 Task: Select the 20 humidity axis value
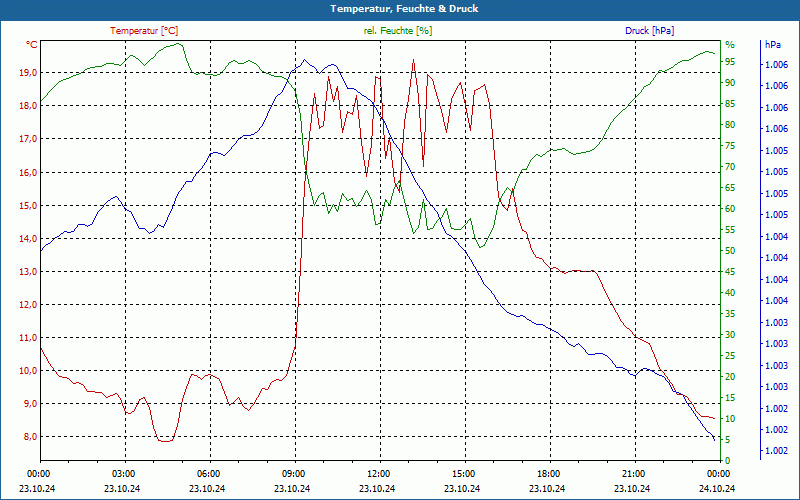[730, 377]
